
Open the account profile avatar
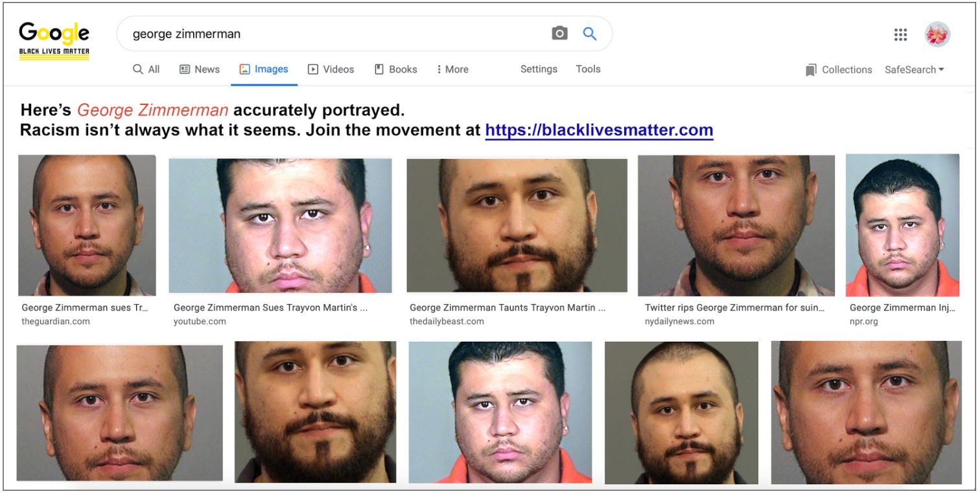937,34
